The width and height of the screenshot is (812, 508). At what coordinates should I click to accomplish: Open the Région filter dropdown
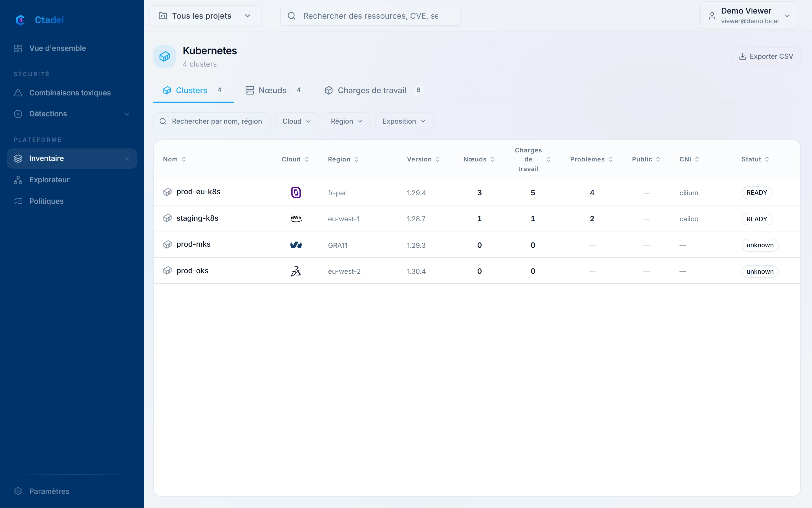347,121
